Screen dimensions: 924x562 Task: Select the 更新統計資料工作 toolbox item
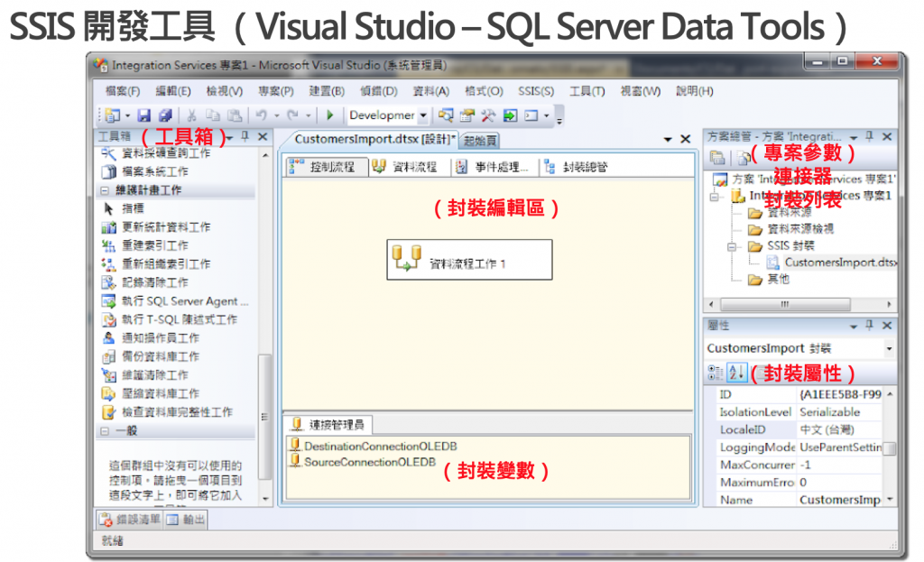[x=157, y=226]
